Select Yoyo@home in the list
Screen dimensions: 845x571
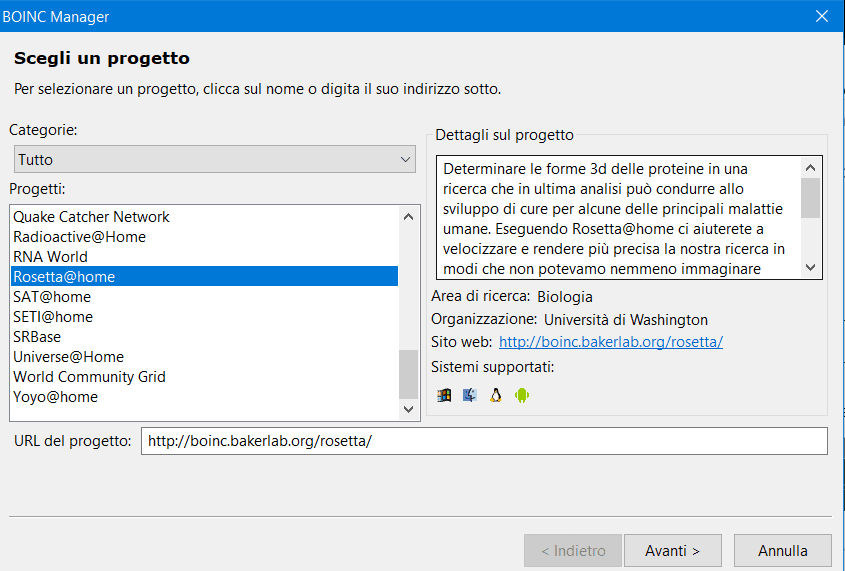pos(205,396)
